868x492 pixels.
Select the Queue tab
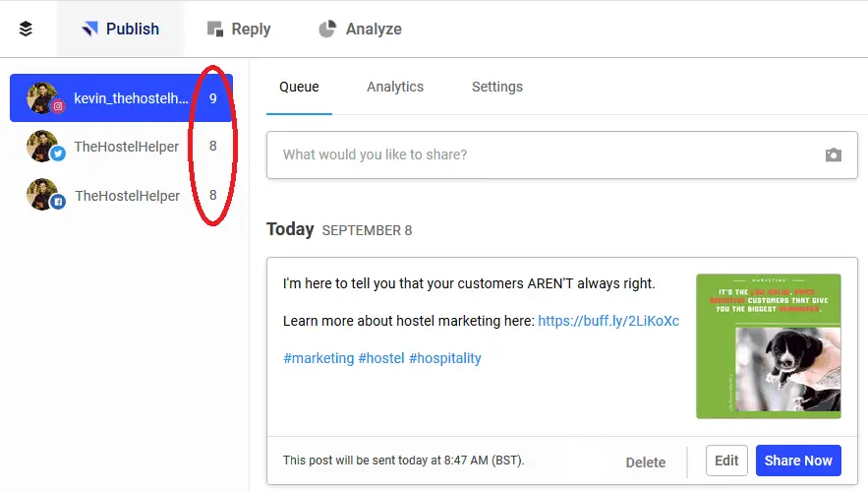[x=299, y=87]
